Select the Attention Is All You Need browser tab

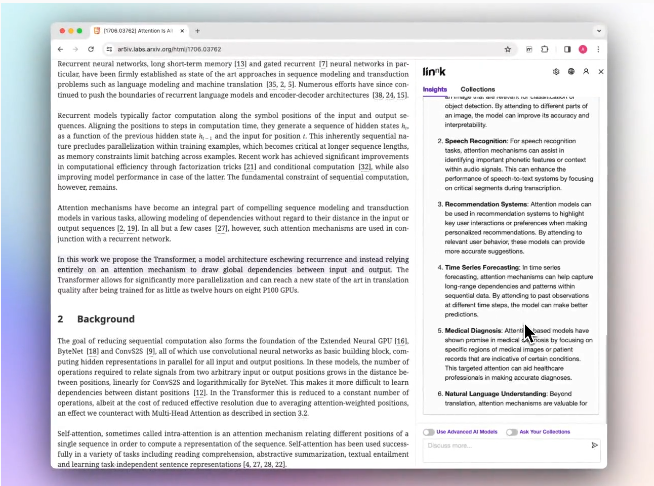coord(140,31)
